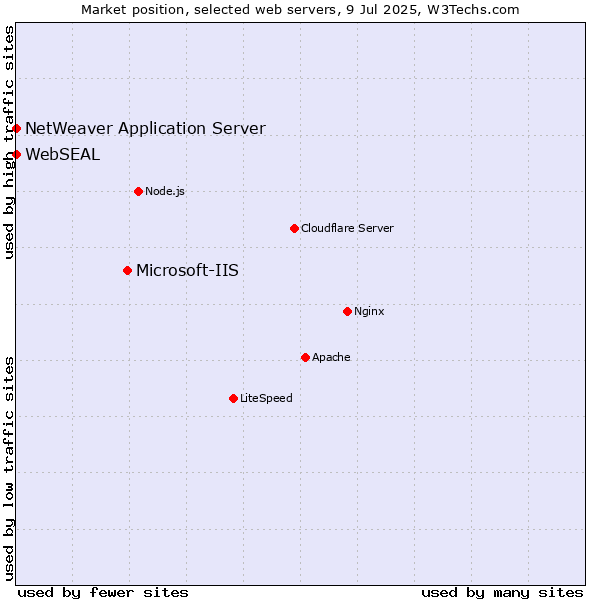Select the 'NetWeaver Application Server' label

pyautogui.click(x=145, y=129)
